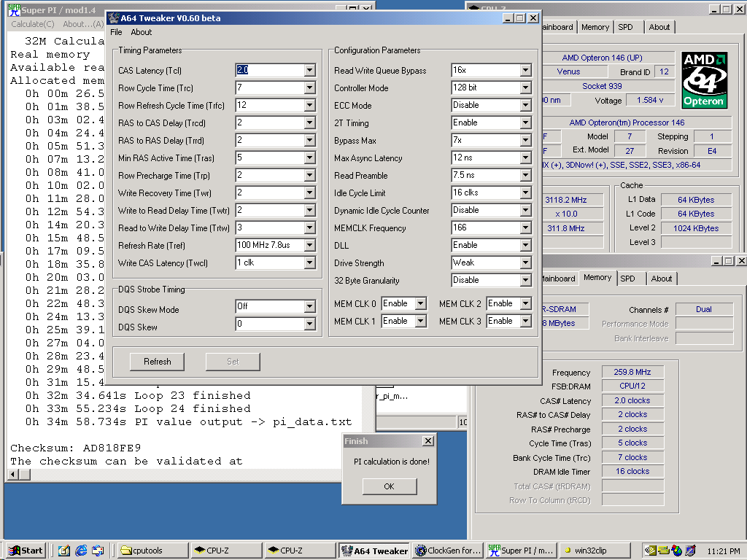Open the notepad-style quick launch icon beside Start

(64, 551)
